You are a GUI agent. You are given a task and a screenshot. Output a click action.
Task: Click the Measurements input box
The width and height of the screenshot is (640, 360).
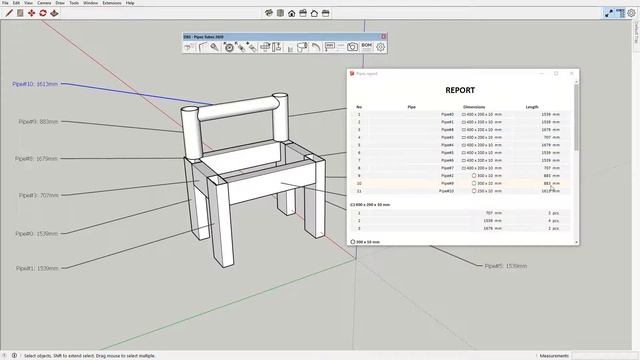point(605,356)
